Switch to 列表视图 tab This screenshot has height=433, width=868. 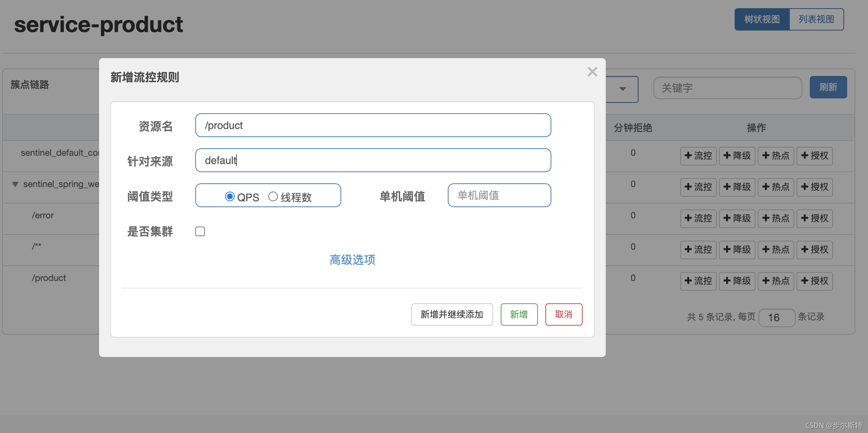pyautogui.click(x=816, y=19)
